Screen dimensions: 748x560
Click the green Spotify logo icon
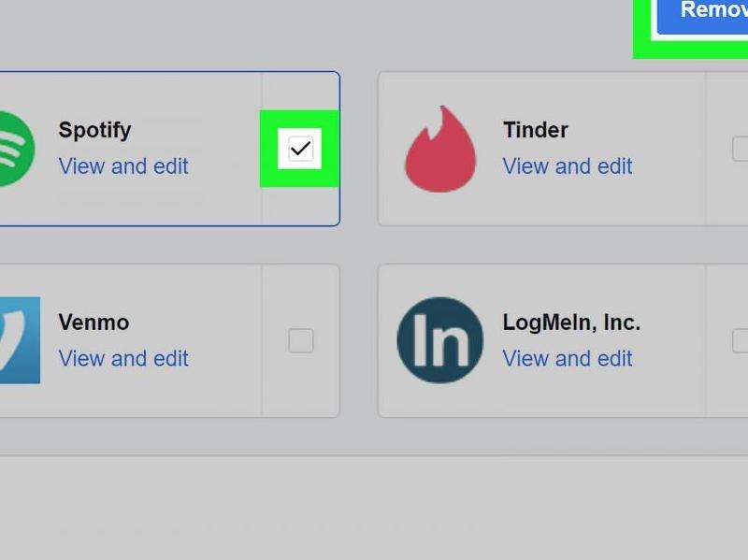pyautogui.click(x=13, y=148)
